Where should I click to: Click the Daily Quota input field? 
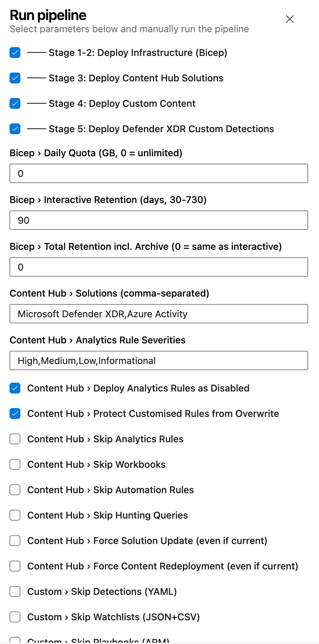[158, 174]
